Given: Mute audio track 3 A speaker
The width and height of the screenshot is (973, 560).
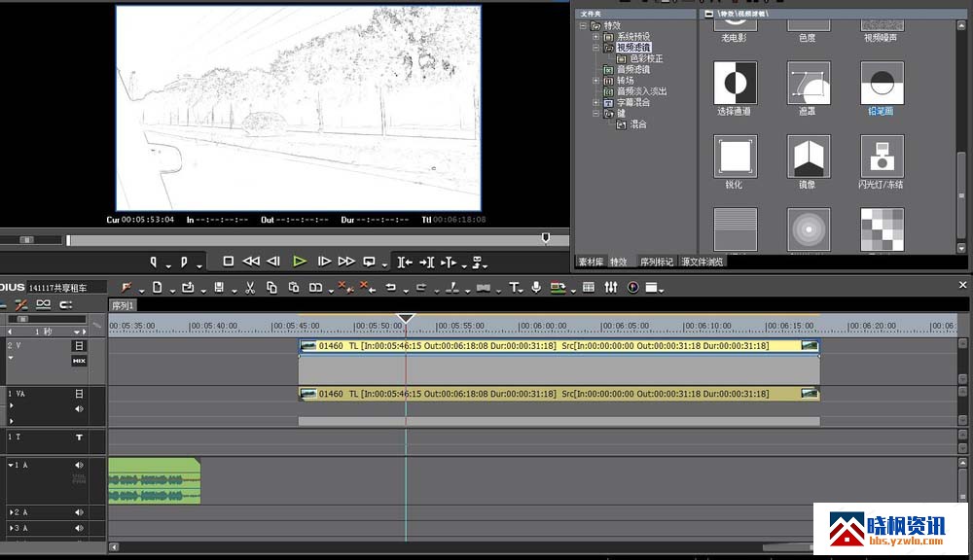Looking at the screenshot, I should coord(79,528).
